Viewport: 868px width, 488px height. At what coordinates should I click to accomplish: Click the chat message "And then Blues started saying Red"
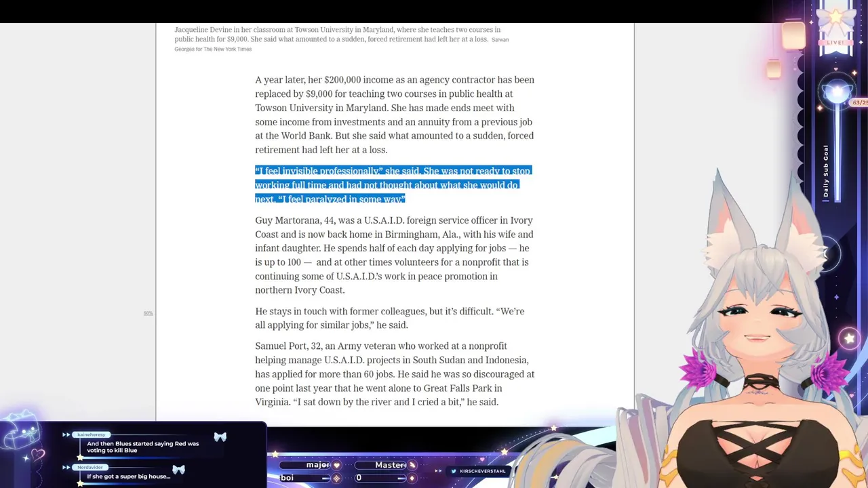coord(142,447)
